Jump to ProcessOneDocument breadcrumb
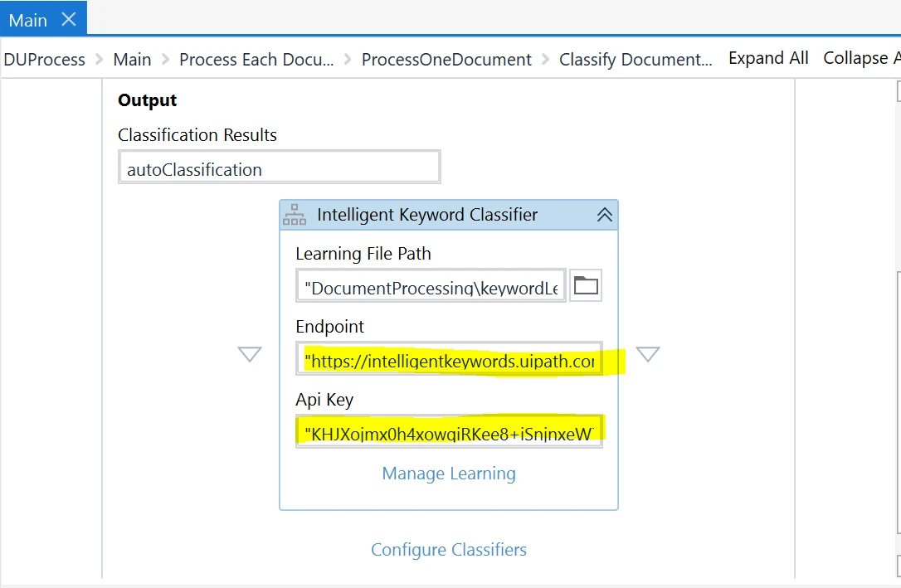Screen dimensions: 901x588 tap(446, 59)
